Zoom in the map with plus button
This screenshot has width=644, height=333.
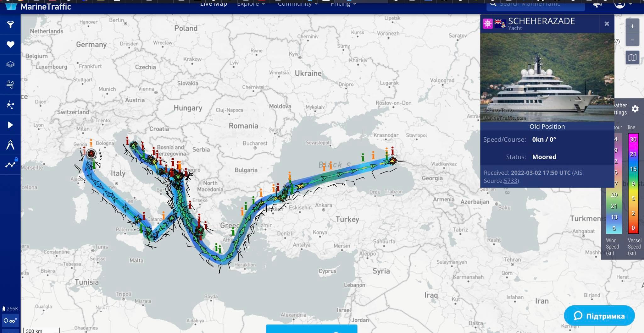[632, 26]
